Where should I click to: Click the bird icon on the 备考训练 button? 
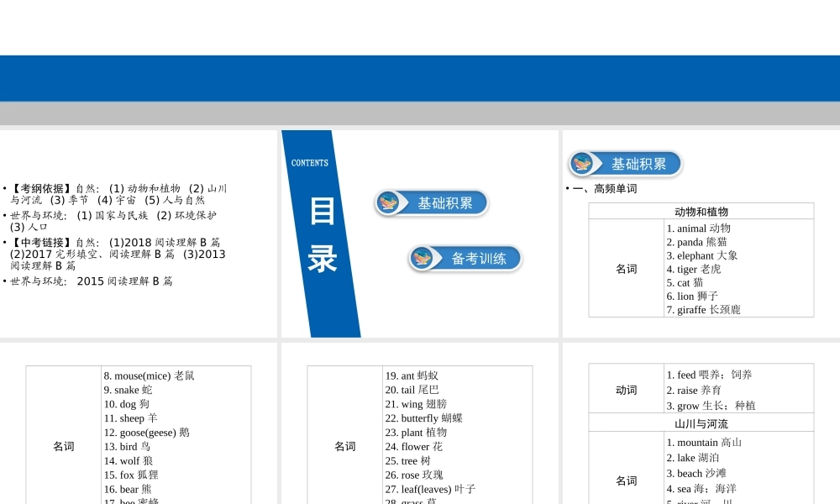422,258
